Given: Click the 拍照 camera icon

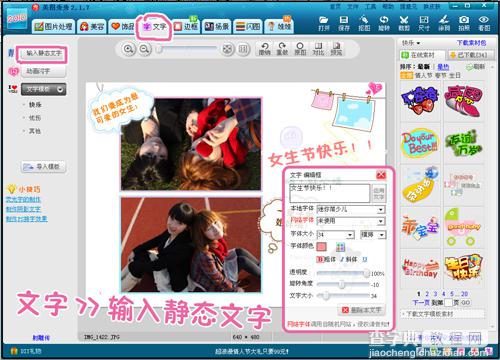Looking at the screenshot, I should 464,23.
